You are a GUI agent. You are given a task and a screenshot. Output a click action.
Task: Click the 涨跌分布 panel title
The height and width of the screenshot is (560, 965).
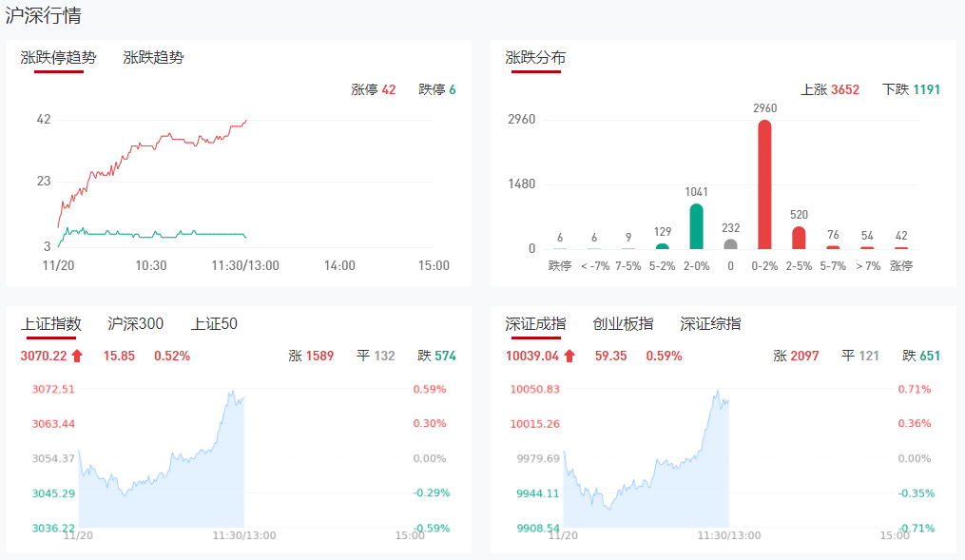pyautogui.click(x=535, y=57)
